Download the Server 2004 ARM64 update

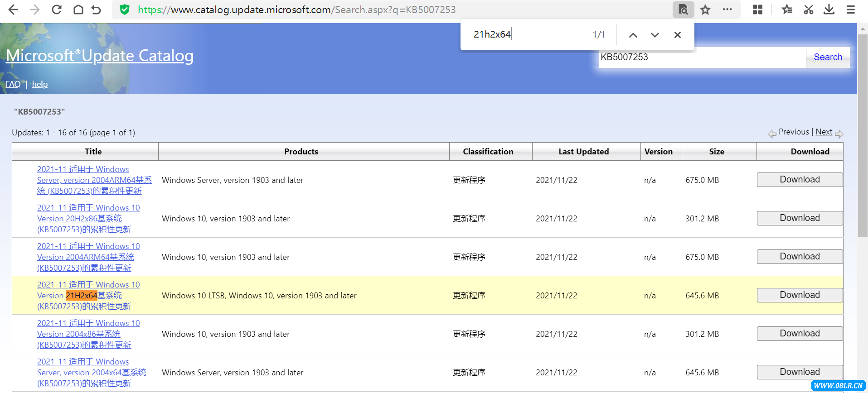click(x=800, y=180)
